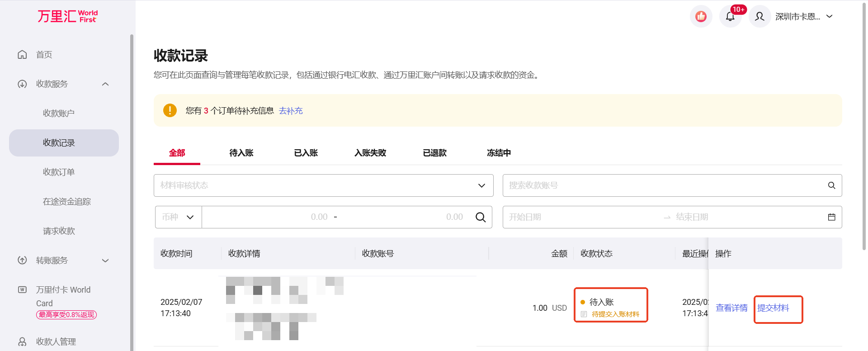Click the notification bell icon
868x351 pixels.
(730, 17)
